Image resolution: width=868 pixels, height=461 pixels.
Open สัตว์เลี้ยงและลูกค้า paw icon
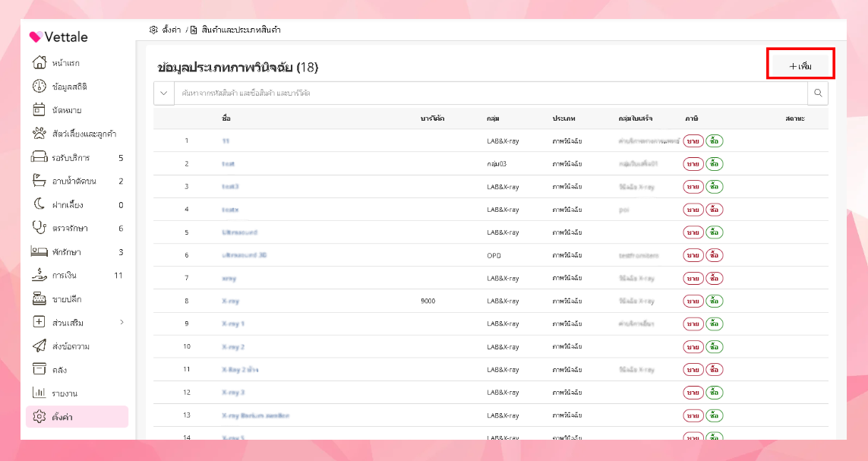pos(39,134)
